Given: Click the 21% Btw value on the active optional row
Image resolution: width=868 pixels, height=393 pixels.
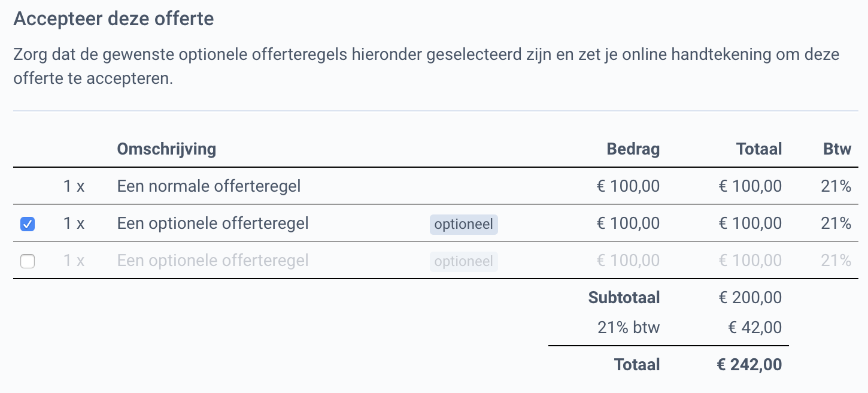Looking at the screenshot, I should 837,223.
